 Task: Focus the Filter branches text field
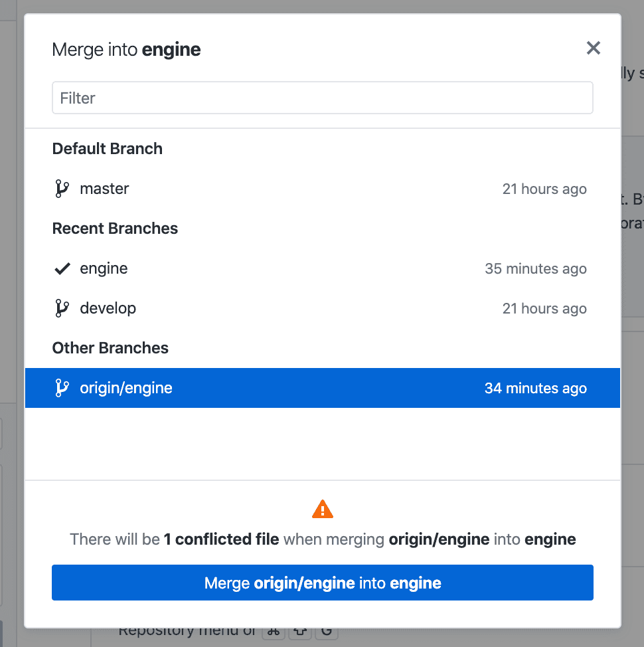tap(323, 98)
